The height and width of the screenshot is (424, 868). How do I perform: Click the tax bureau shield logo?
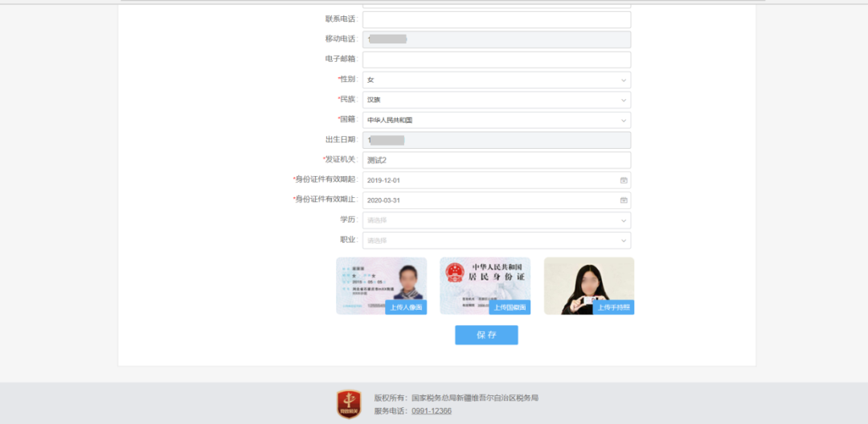coord(349,404)
